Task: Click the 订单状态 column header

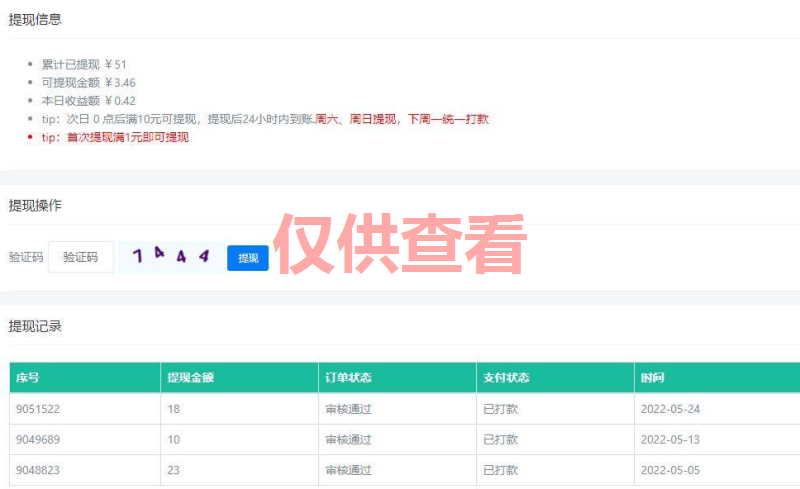Action: (x=347, y=378)
